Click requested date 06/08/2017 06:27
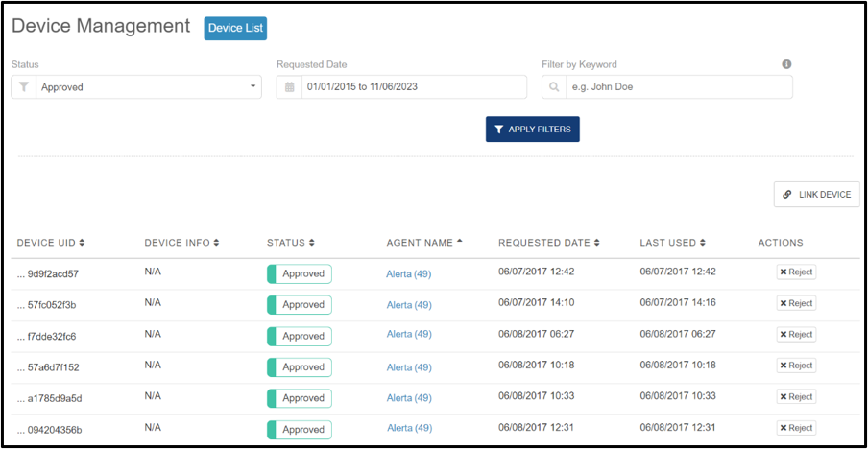This screenshot has height=449, width=868. (x=537, y=334)
